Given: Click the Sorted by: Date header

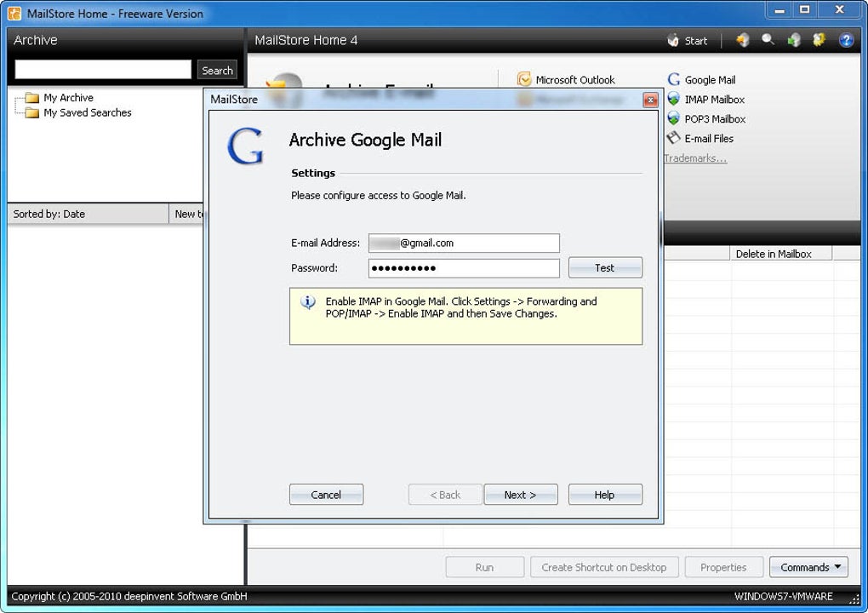Looking at the screenshot, I should [88, 214].
